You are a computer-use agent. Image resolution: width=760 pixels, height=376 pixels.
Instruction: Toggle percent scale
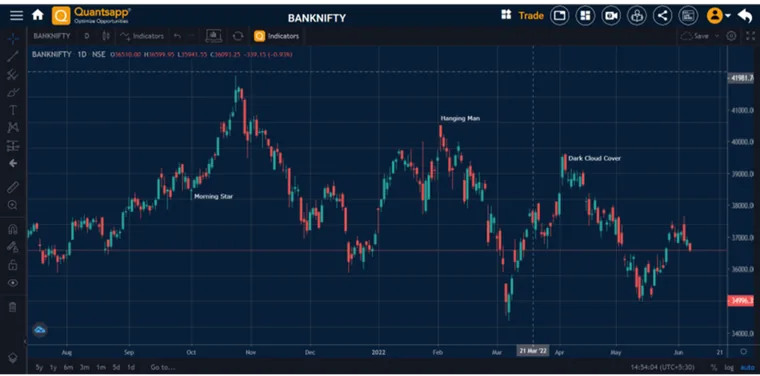pyautogui.click(x=714, y=367)
